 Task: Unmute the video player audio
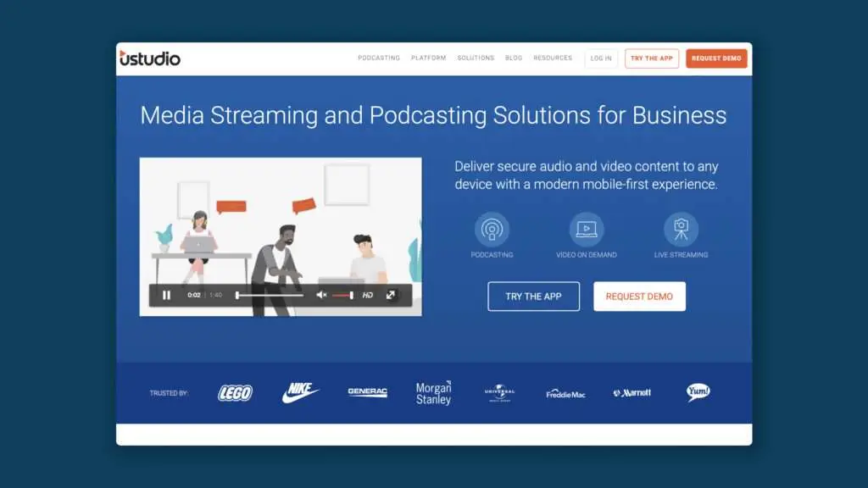(x=321, y=295)
